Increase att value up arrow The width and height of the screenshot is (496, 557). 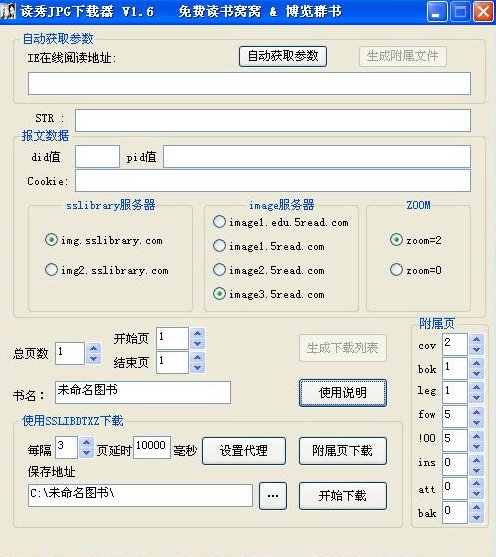[476, 484]
